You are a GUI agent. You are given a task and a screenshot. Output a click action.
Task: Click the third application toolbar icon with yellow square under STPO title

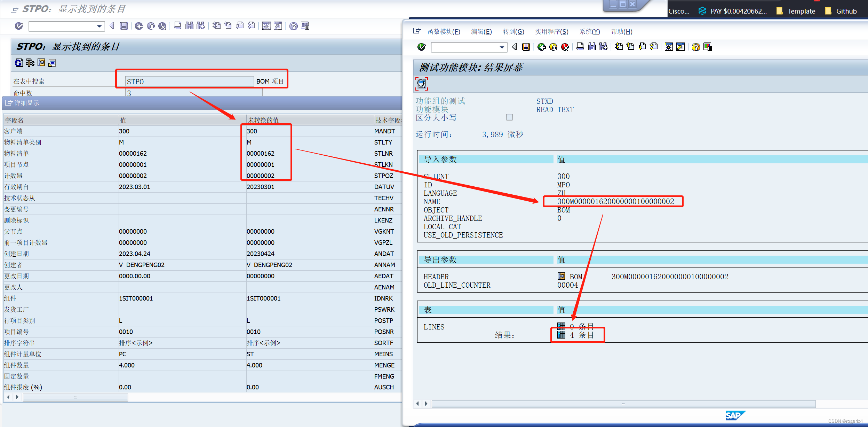coord(41,63)
